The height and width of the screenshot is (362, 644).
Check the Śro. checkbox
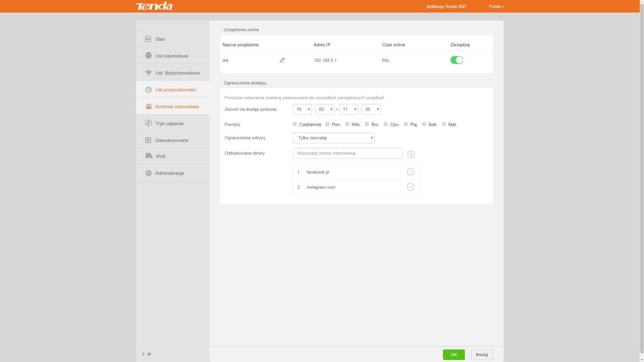pyautogui.click(x=367, y=124)
